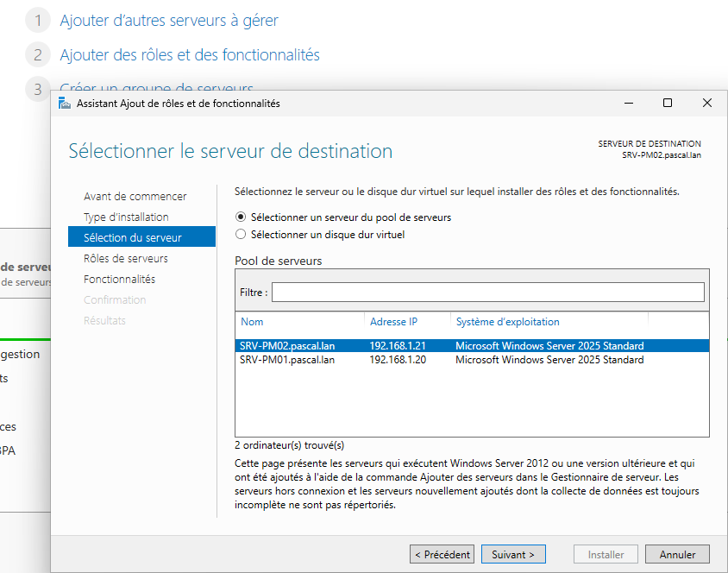Choose 'Sélectionner un disque dur virtuel' option
The image size is (728, 573).
242,235
